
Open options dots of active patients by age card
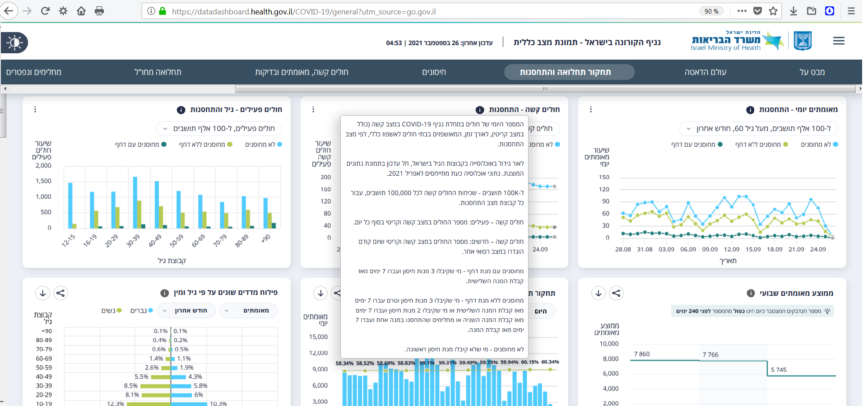(35, 109)
